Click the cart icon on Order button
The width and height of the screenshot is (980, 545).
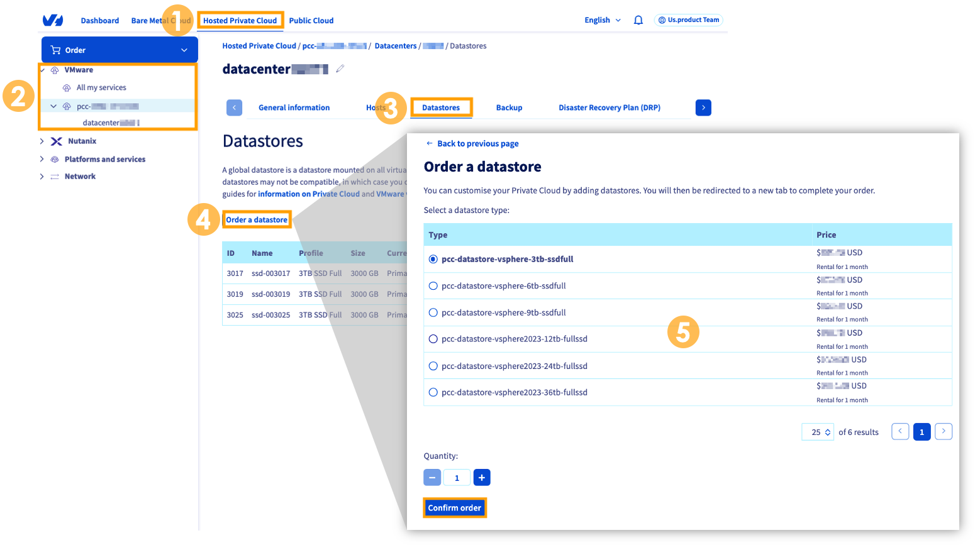pos(56,50)
